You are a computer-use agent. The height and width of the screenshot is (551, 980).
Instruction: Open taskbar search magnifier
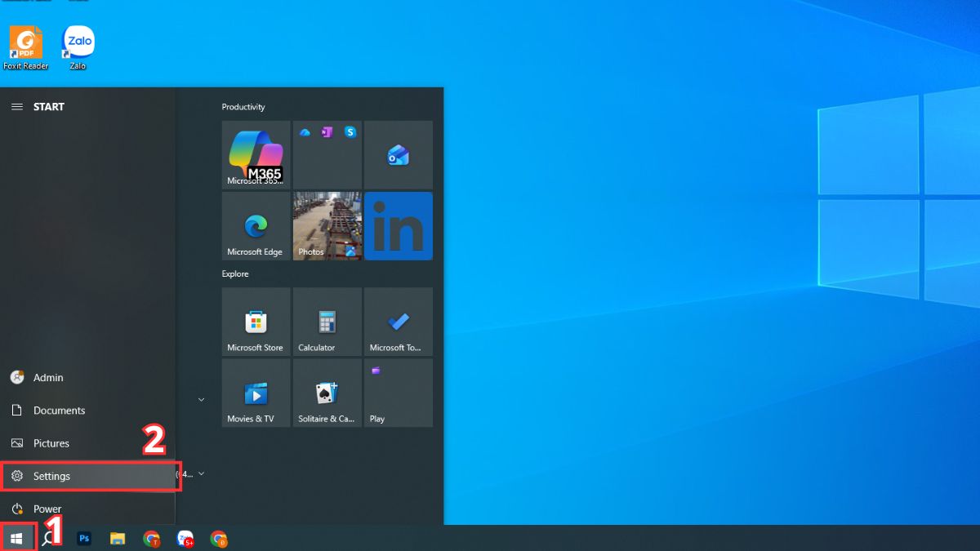click(x=49, y=538)
